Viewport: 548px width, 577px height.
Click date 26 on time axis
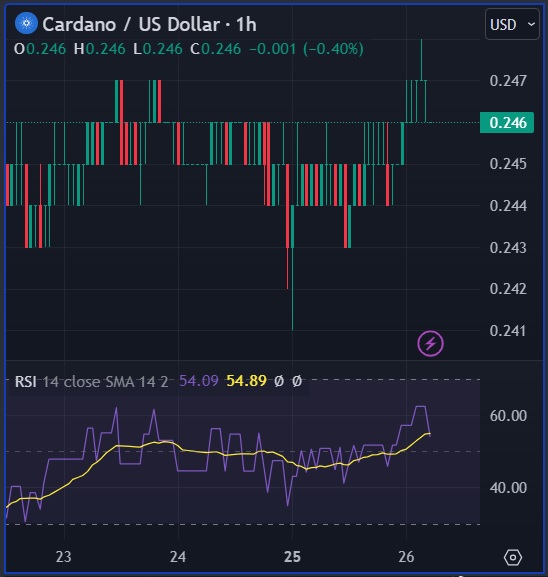point(406,557)
